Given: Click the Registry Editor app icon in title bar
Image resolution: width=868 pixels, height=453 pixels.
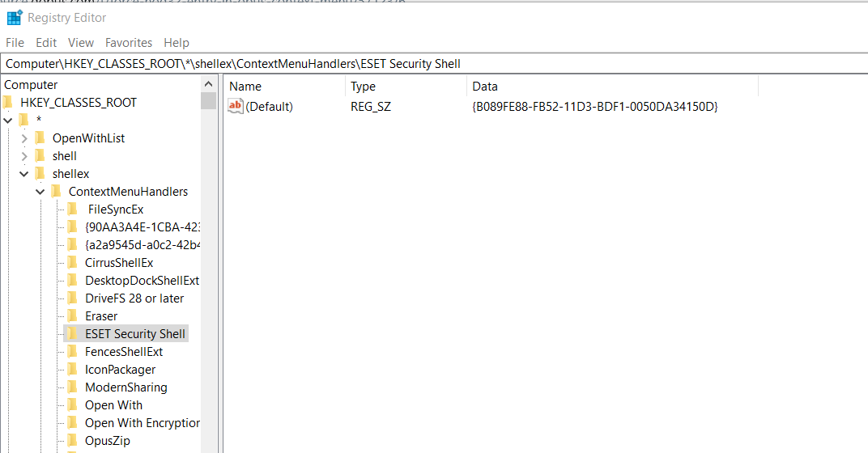Looking at the screenshot, I should [14, 17].
